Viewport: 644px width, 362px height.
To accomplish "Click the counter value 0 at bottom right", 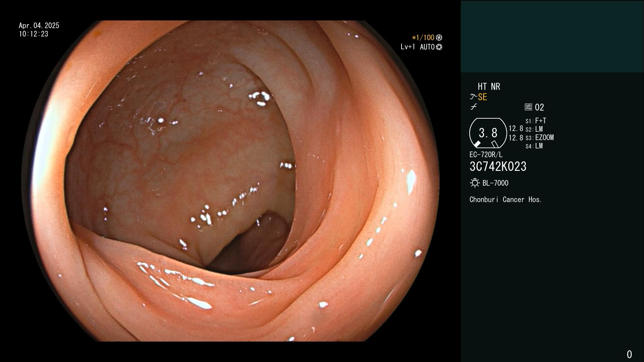I will 629,354.
